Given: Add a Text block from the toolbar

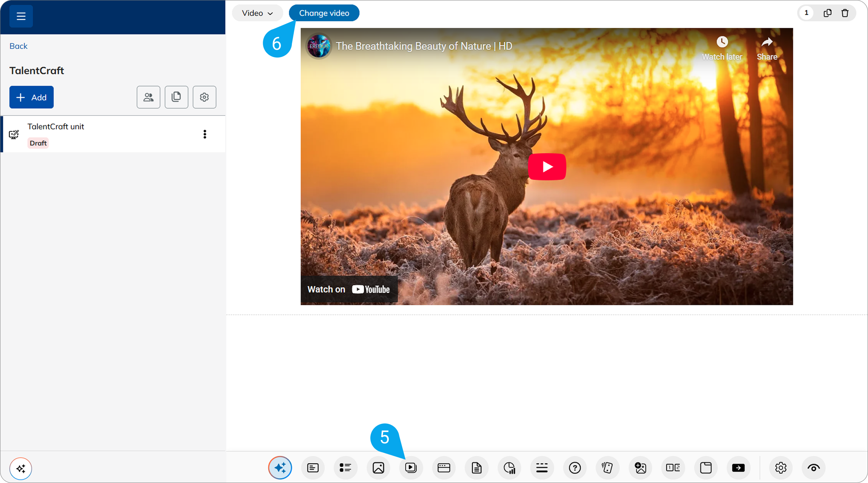Looking at the screenshot, I should pos(313,468).
